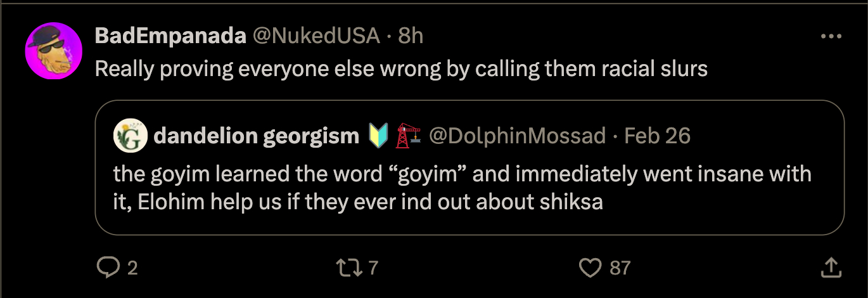Share the tweet using the upload arrow icon
The width and height of the screenshot is (868, 298).
[831, 268]
